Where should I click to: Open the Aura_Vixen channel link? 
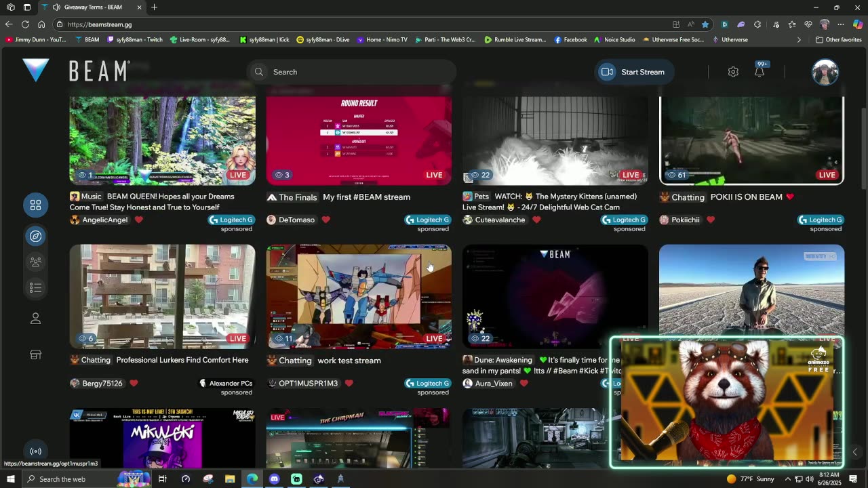(x=494, y=384)
